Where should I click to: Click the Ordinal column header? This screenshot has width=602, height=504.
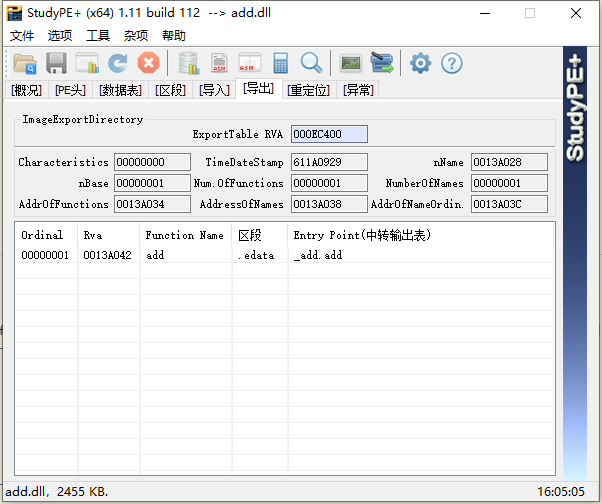coord(46,235)
